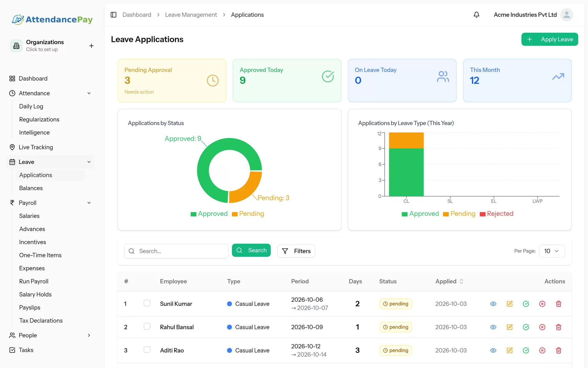Collapse the Leave sidebar section
Viewport: 588px width, 368px height.
coord(89,162)
